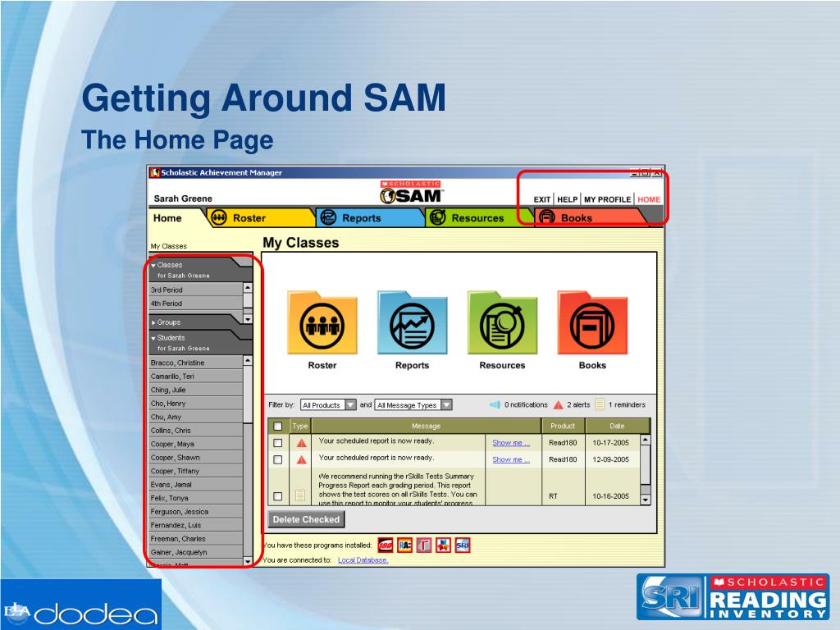This screenshot has height=630, width=840.
Task: Click HELP in the top-right menu
Action: pos(568,199)
